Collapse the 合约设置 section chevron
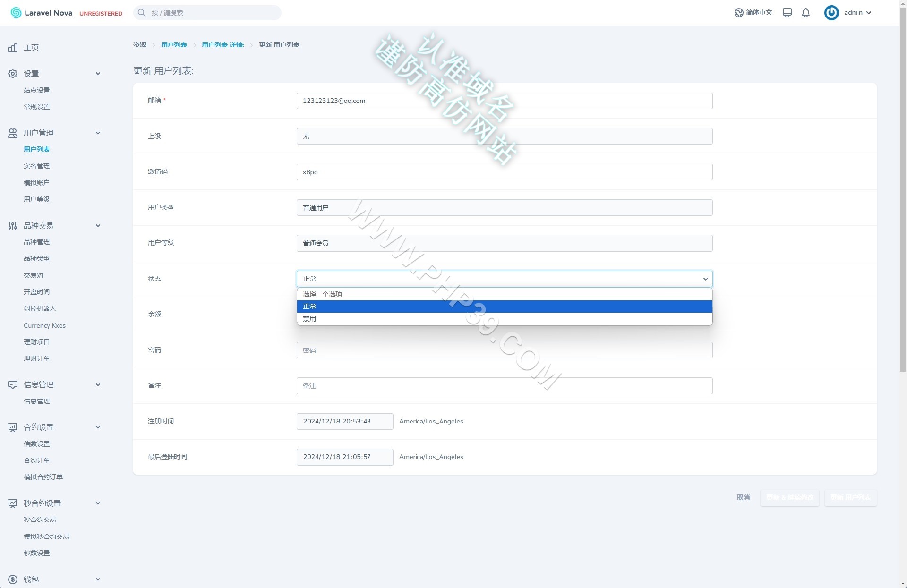 pyautogui.click(x=98, y=427)
